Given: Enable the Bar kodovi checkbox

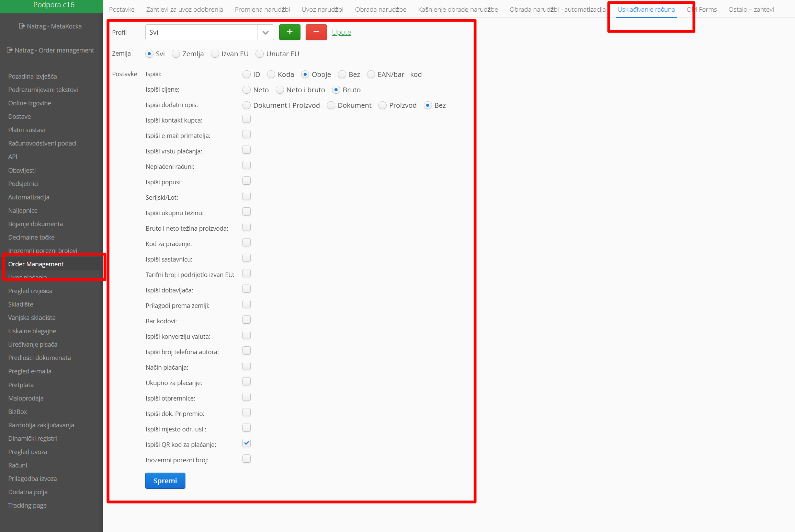Looking at the screenshot, I should click(246, 320).
